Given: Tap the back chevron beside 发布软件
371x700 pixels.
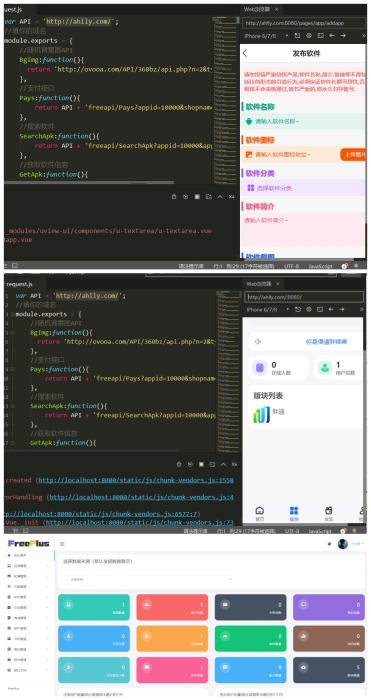Looking at the screenshot, I should (x=245, y=54).
